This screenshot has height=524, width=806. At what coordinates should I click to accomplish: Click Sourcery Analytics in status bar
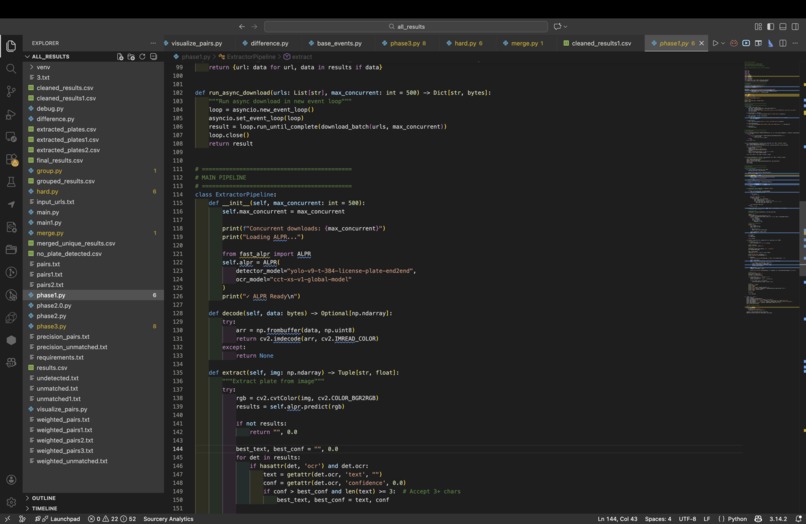pos(169,519)
